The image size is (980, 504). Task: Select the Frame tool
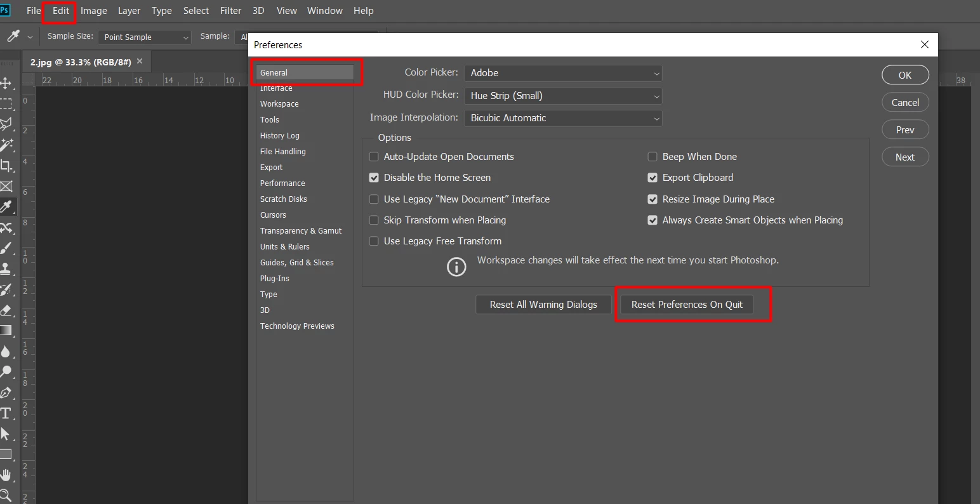click(x=6, y=186)
